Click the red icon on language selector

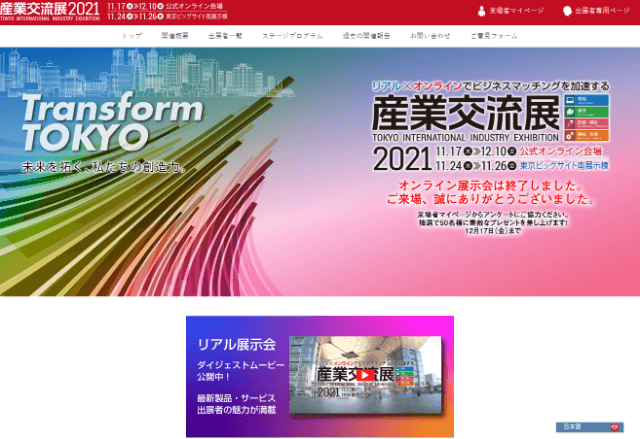615,427
